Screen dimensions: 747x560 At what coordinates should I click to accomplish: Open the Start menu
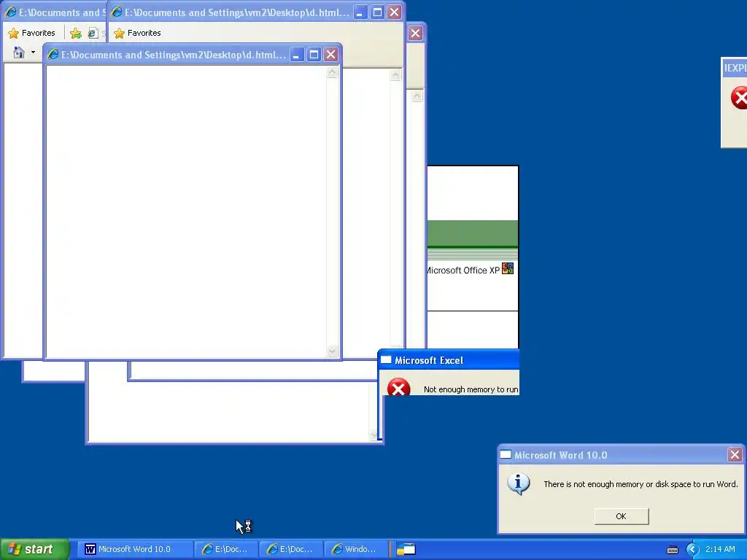point(35,549)
